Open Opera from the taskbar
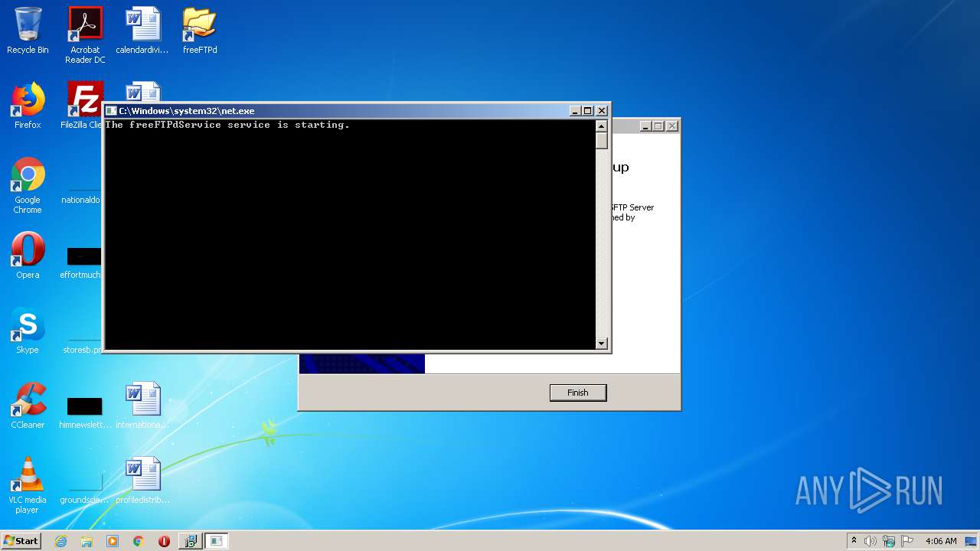 coord(164,541)
